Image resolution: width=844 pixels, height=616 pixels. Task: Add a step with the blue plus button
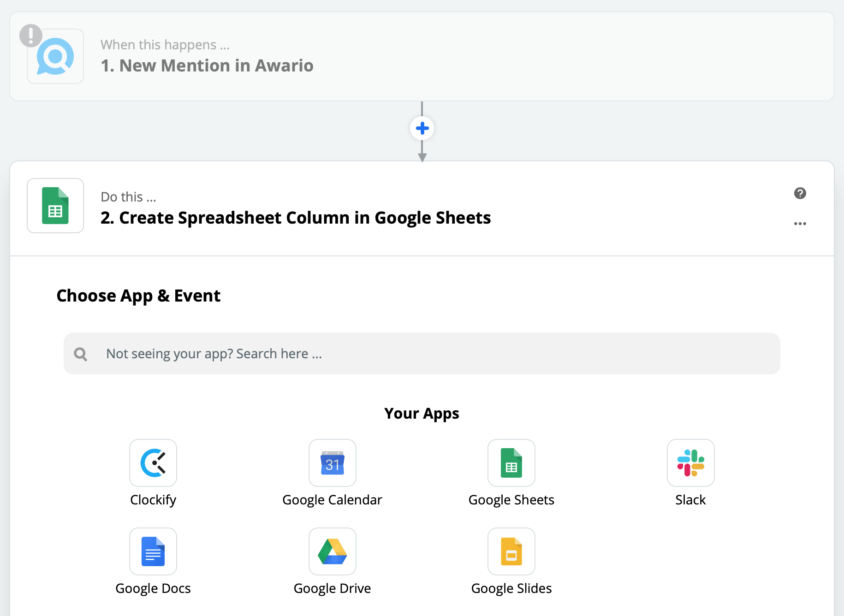(422, 128)
